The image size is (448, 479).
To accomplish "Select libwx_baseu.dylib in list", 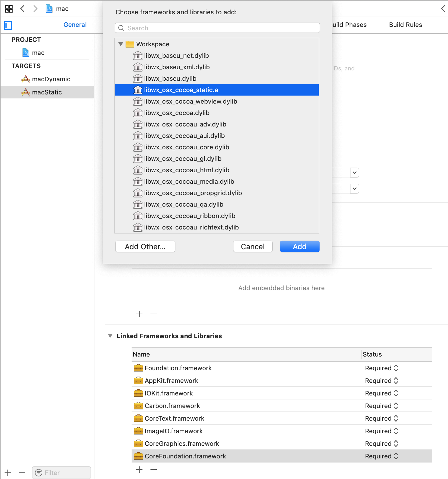I will coord(217,78).
